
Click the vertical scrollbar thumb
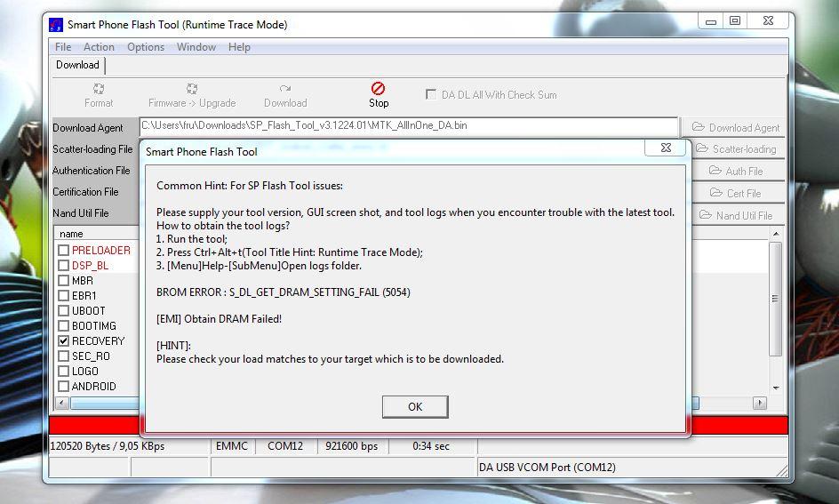775,299
